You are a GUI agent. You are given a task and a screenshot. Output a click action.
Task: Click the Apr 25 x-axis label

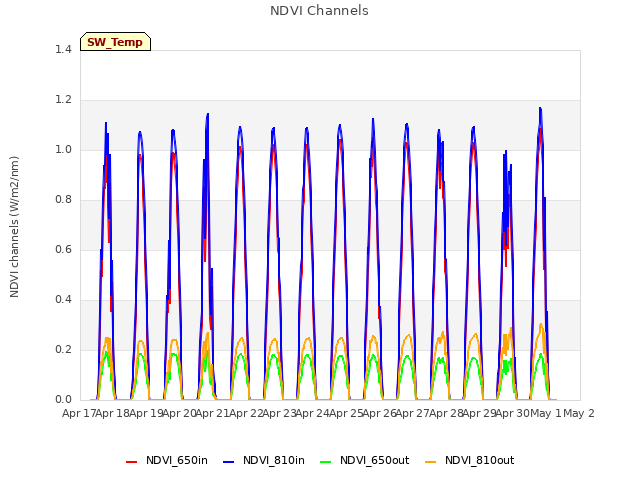click(346, 413)
